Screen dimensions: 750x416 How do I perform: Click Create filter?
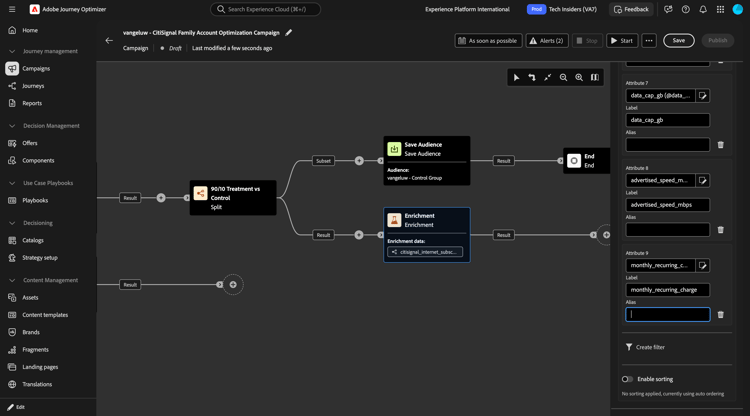pyautogui.click(x=645, y=347)
